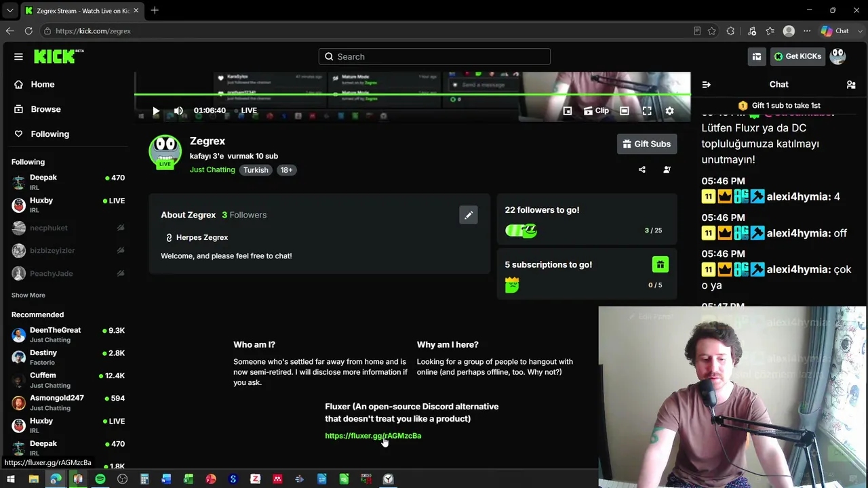868x488 pixels.
Task: Mute the stream volume
Action: [x=178, y=110]
